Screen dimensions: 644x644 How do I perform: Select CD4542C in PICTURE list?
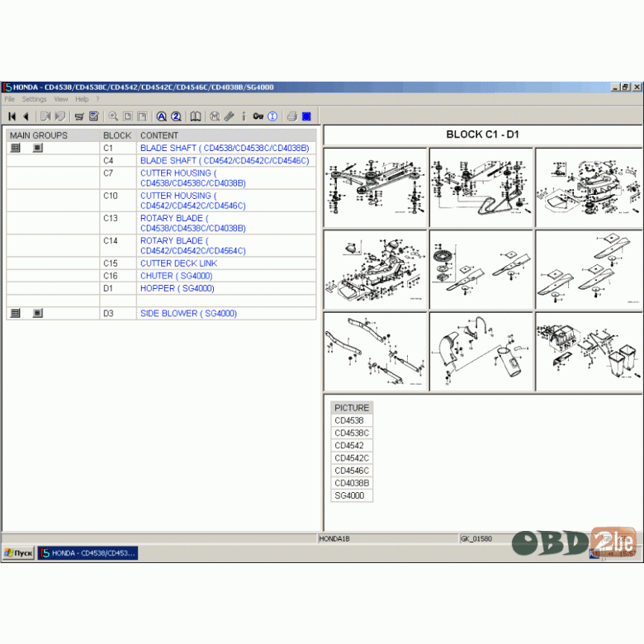click(352, 458)
